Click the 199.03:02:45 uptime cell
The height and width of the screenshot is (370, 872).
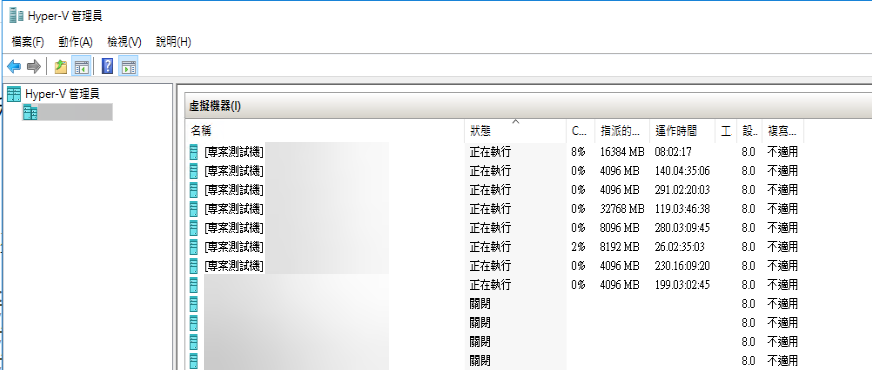click(x=682, y=284)
